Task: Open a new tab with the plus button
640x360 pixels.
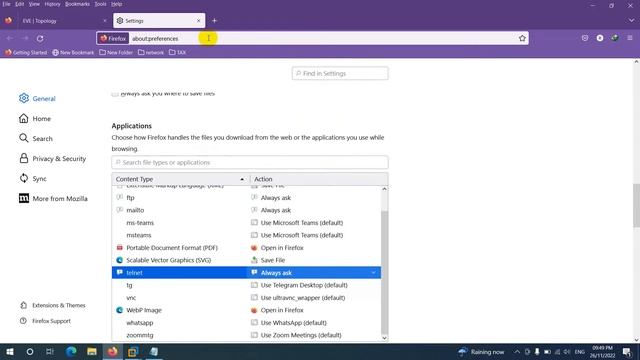Action: click(214, 20)
